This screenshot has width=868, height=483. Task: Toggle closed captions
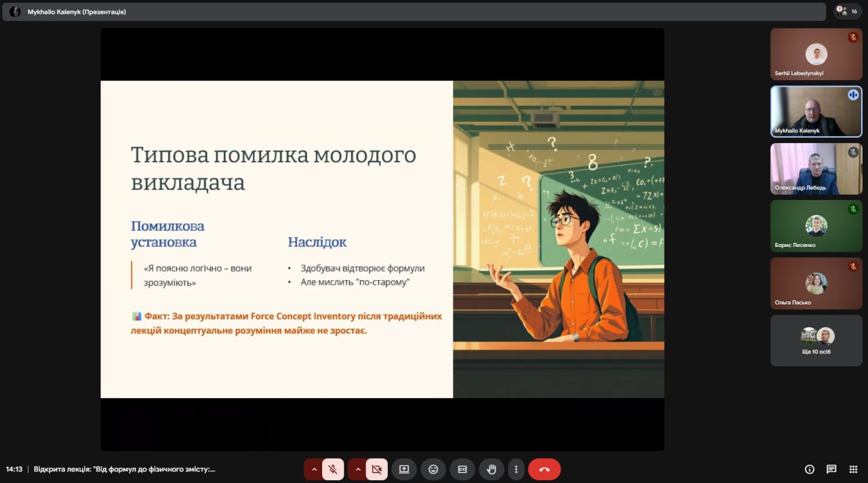pos(462,469)
